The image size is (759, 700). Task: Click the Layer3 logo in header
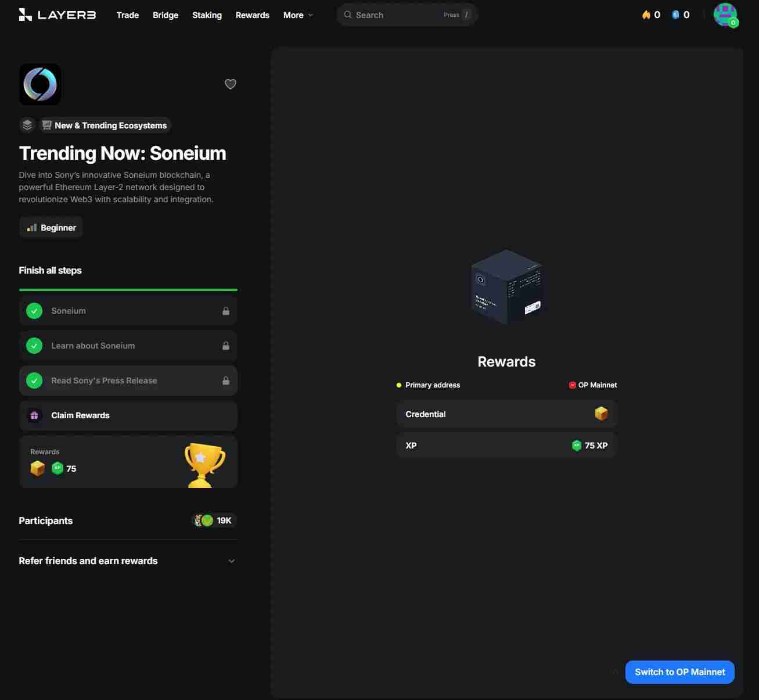point(57,15)
